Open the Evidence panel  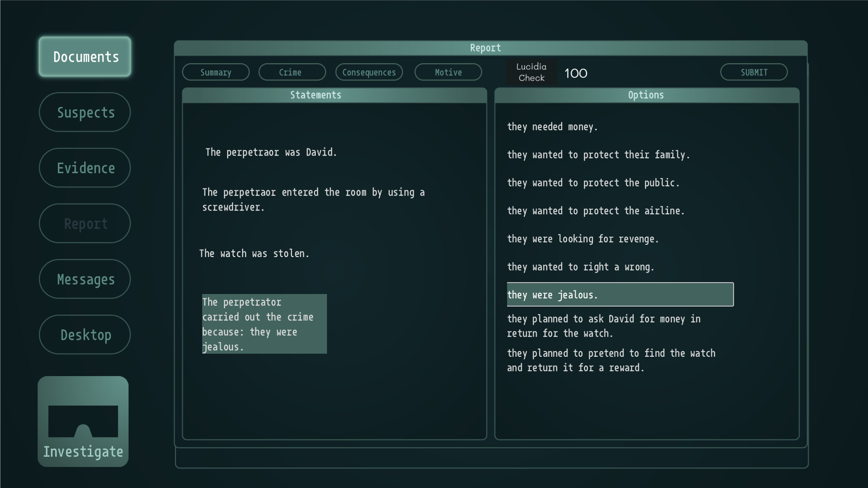point(84,168)
